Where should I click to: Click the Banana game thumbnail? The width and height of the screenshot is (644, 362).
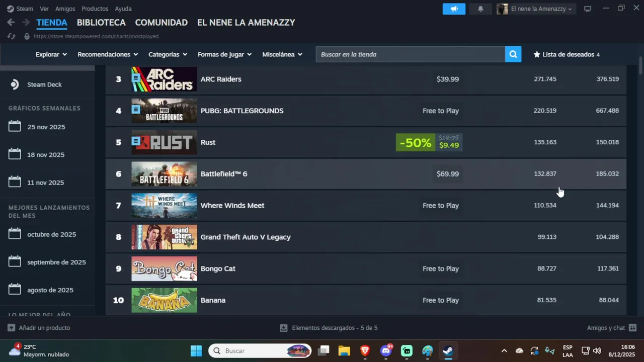[x=164, y=300]
